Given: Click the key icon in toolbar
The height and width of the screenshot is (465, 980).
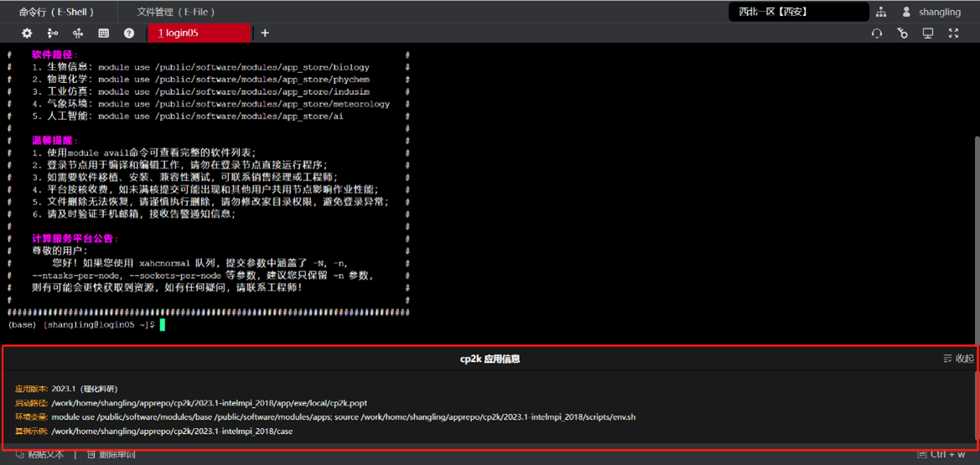Looking at the screenshot, I should (902, 34).
